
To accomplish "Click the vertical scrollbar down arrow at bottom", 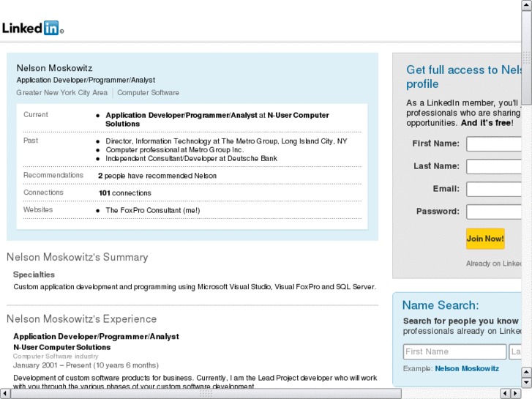I will 527,383.
